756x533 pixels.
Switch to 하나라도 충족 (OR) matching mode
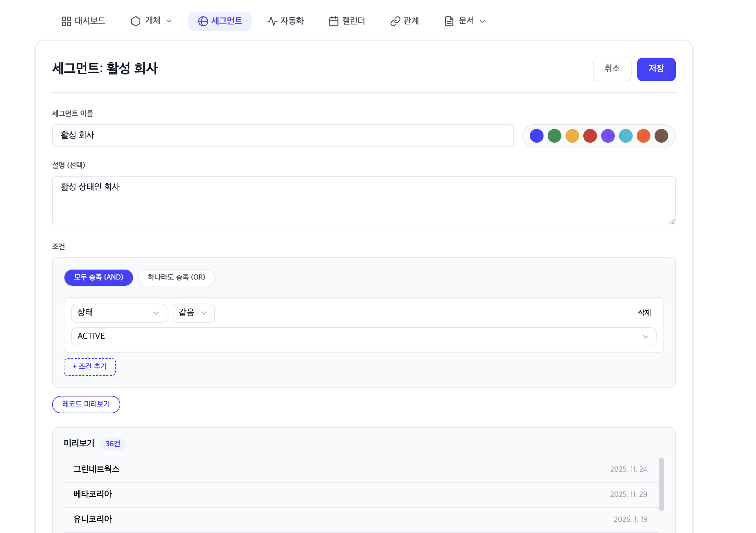(x=176, y=277)
